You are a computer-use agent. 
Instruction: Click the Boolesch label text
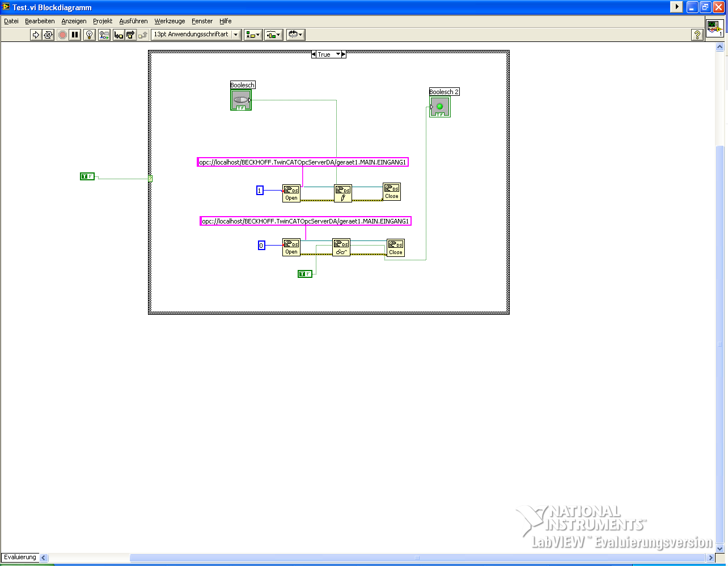(243, 85)
